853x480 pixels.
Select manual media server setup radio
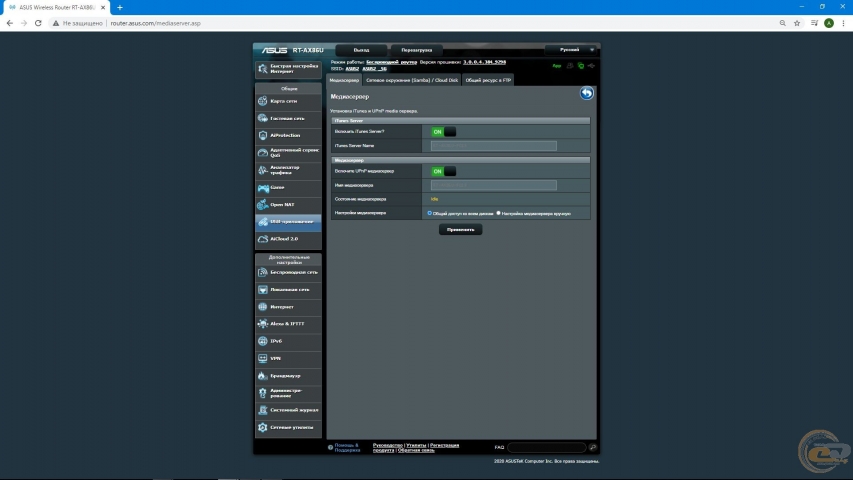(498, 213)
